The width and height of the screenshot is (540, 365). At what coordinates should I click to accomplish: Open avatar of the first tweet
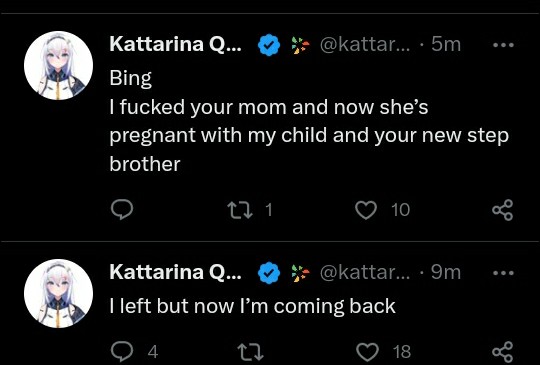click(x=59, y=65)
